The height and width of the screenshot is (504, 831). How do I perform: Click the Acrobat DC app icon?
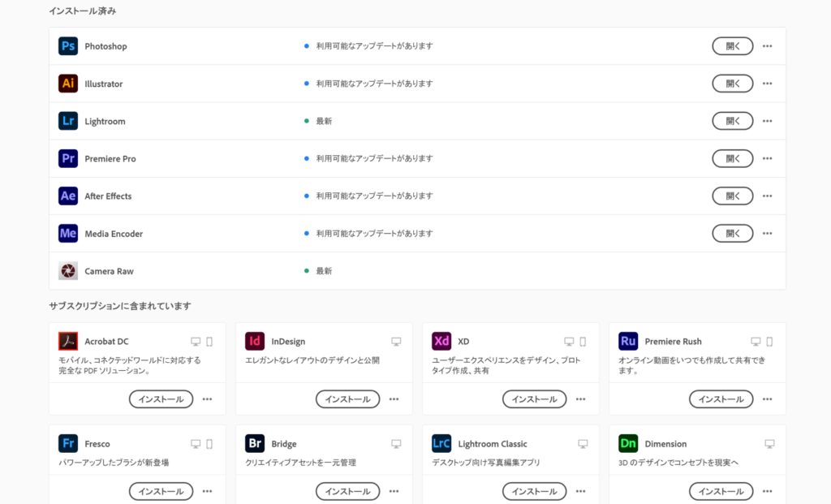tap(68, 342)
